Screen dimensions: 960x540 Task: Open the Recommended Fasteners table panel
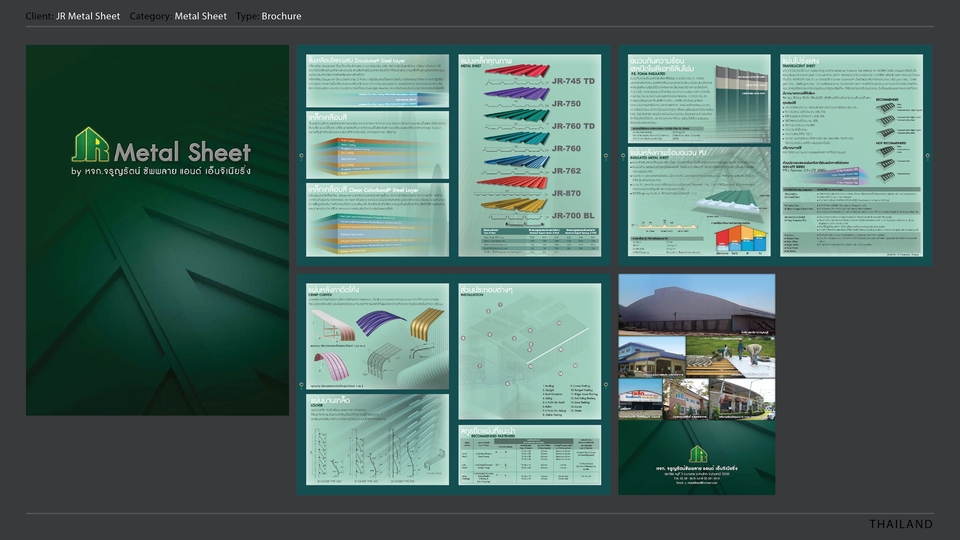[x=530, y=455]
